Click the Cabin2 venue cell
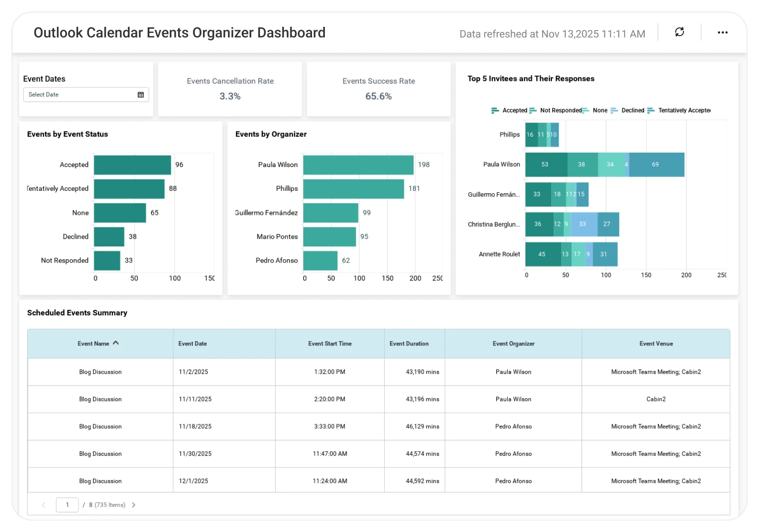Screen dimensions: 759x532 [x=656, y=399]
